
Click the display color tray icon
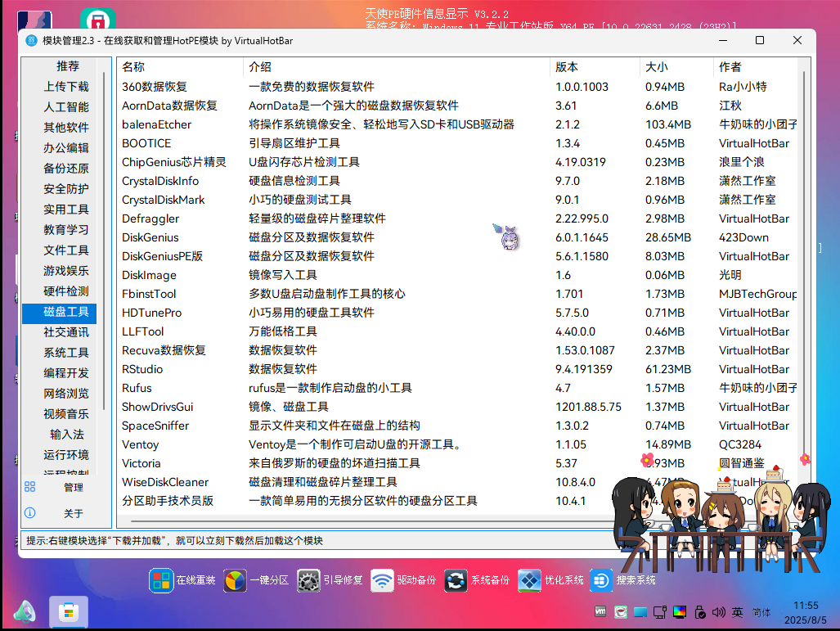[x=679, y=611]
